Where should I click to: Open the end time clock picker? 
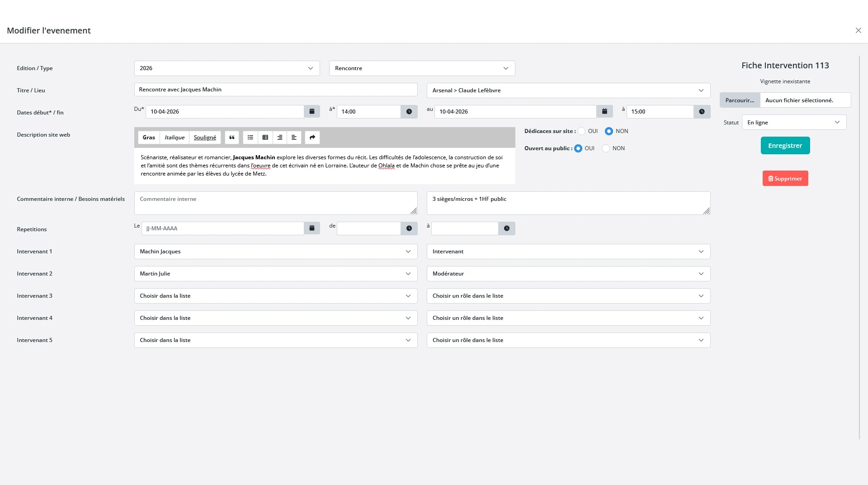(702, 112)
